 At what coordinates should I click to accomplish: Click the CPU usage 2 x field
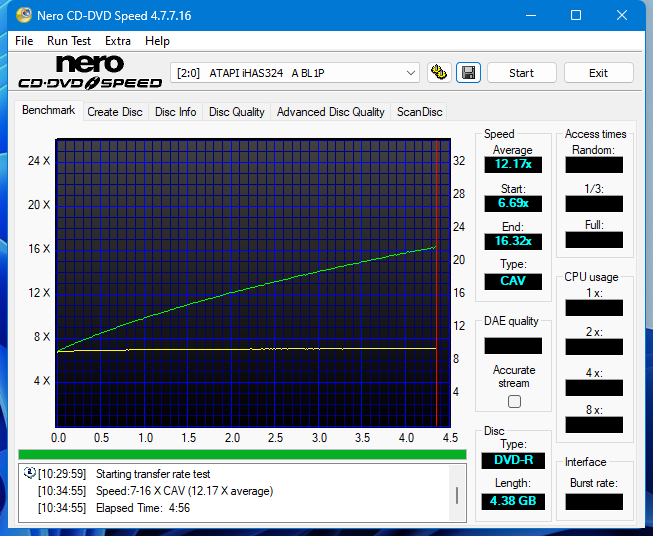click(x=594, y=347)
